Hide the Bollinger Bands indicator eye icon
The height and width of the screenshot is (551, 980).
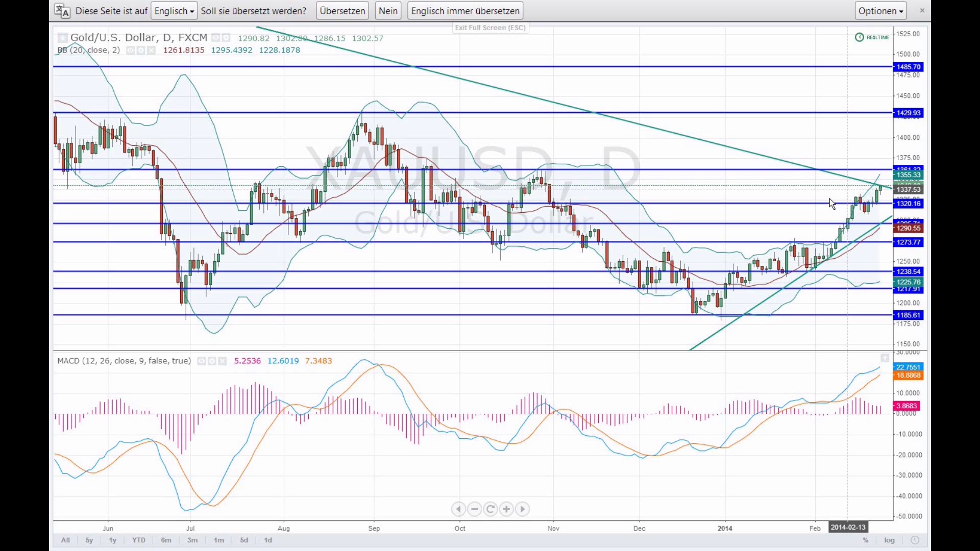tap(130, 50)
